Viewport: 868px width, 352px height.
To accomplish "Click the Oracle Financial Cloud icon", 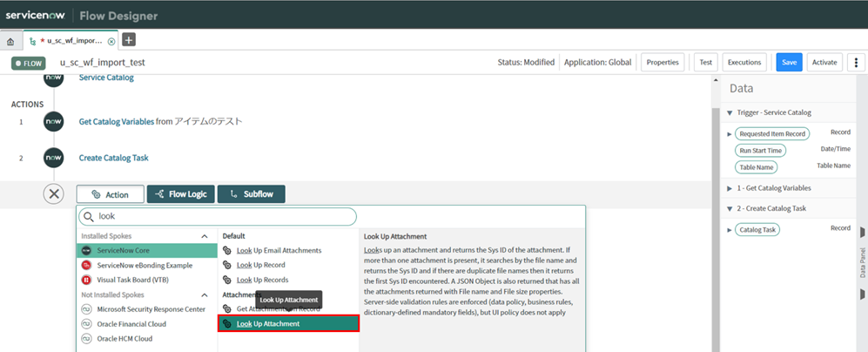I will click(86, 324).
